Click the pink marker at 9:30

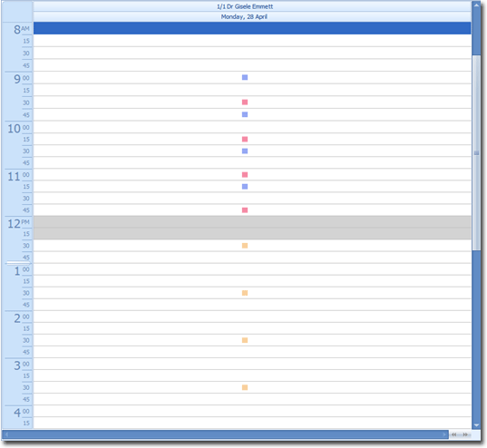[x=245, y=102]
